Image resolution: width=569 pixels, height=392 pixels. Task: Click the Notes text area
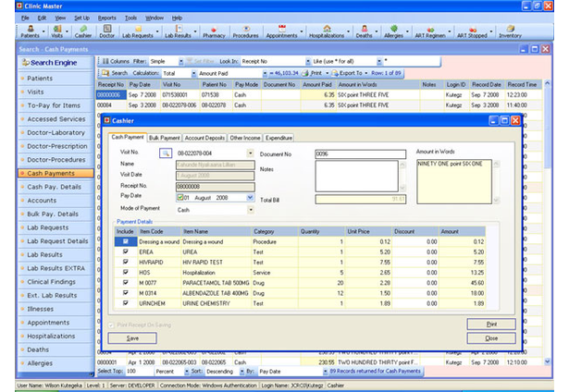coord(357,176)
